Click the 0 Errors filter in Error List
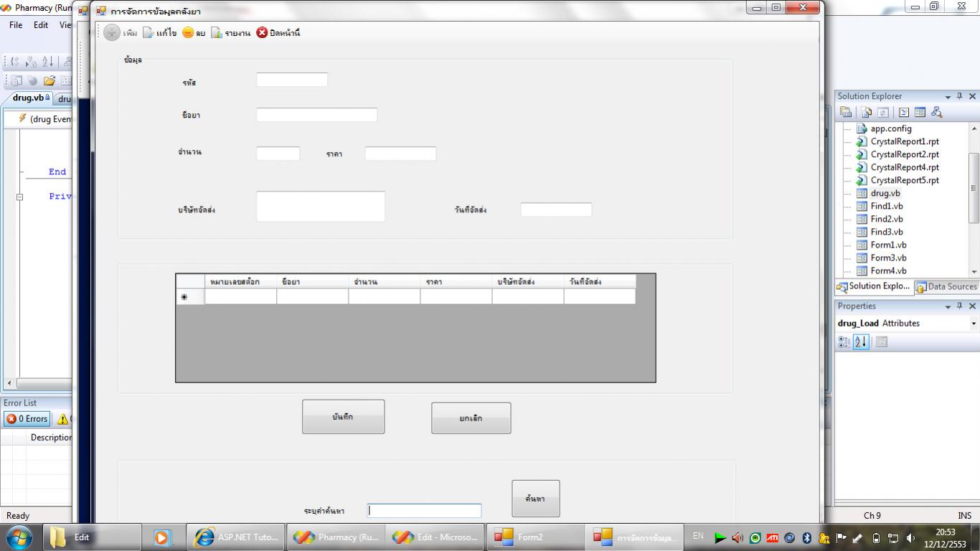980x551 pixels. [x=27, y=419]
